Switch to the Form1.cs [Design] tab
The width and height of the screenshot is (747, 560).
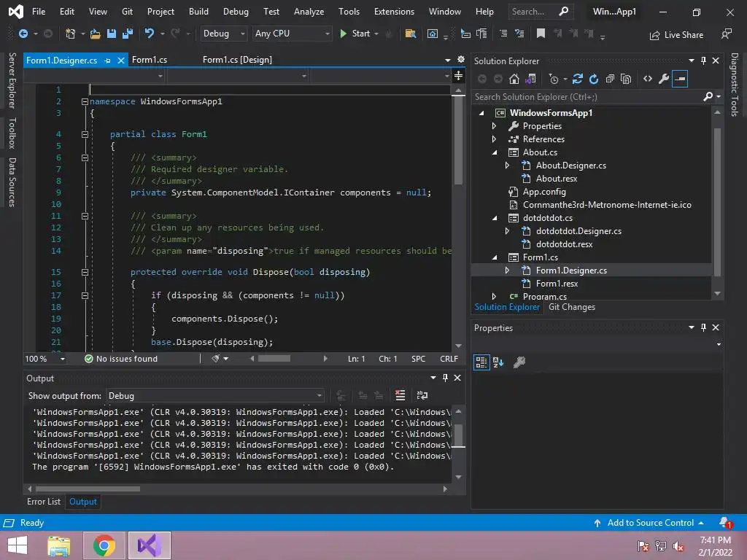coord(237,60)
